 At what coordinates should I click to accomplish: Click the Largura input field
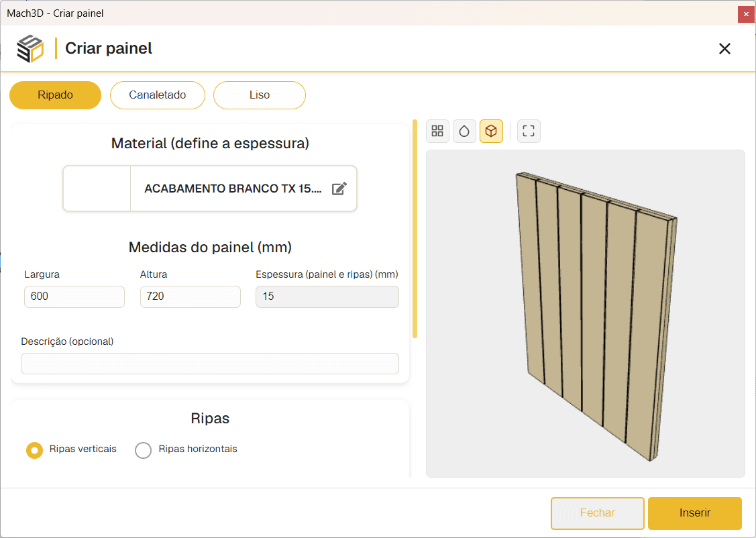click(x=74, y=297)
